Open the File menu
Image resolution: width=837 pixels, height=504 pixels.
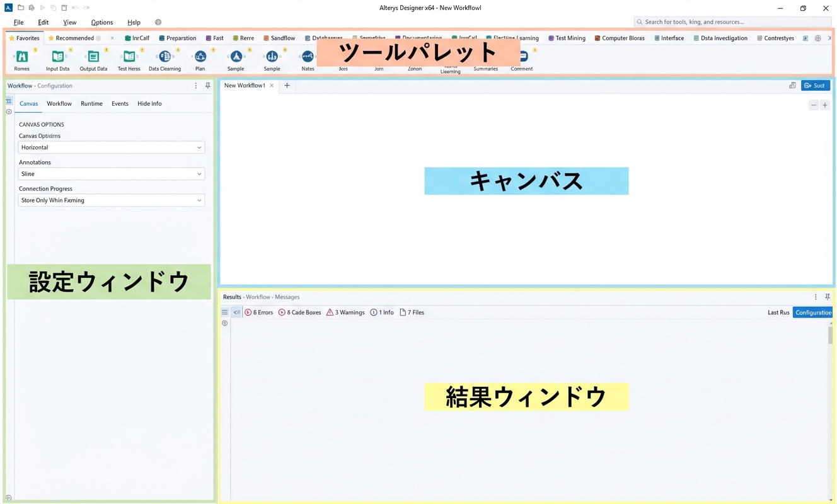point(19,22)
